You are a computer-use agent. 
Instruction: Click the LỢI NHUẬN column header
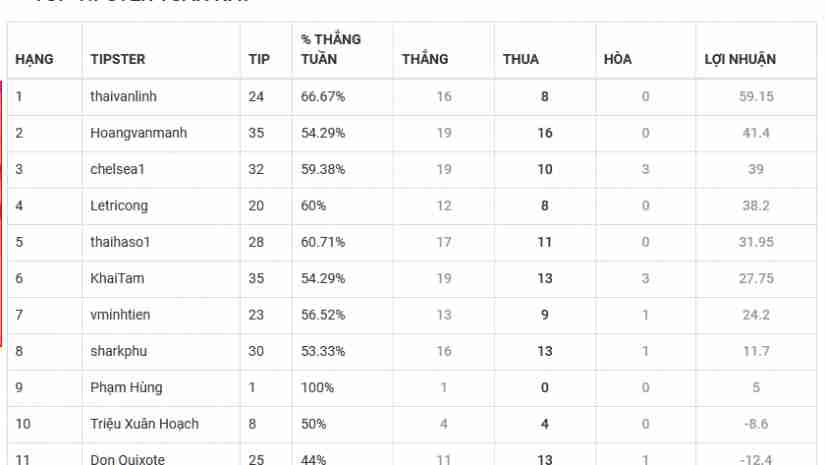(740, 59)
